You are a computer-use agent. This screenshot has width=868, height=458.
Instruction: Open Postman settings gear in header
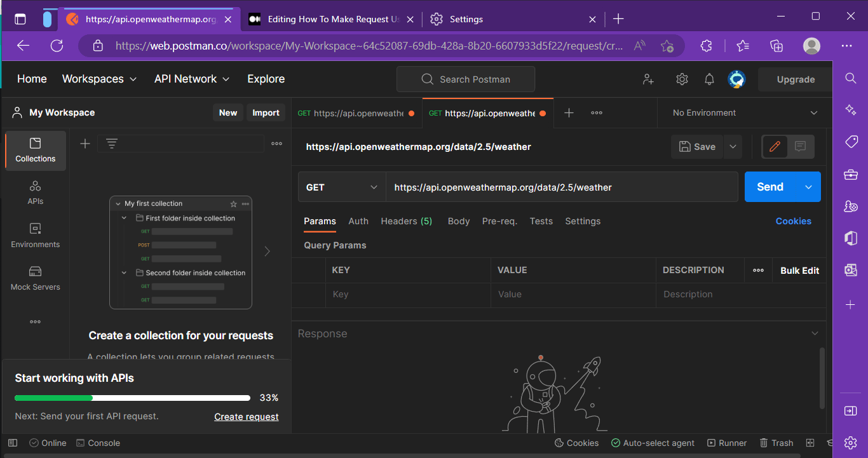pyautogui.click(x=682, y=79)
